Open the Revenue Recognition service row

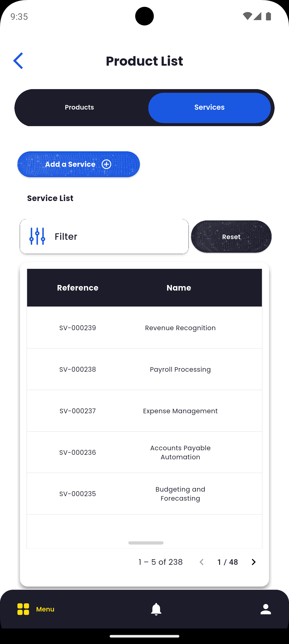click(180, 328)
